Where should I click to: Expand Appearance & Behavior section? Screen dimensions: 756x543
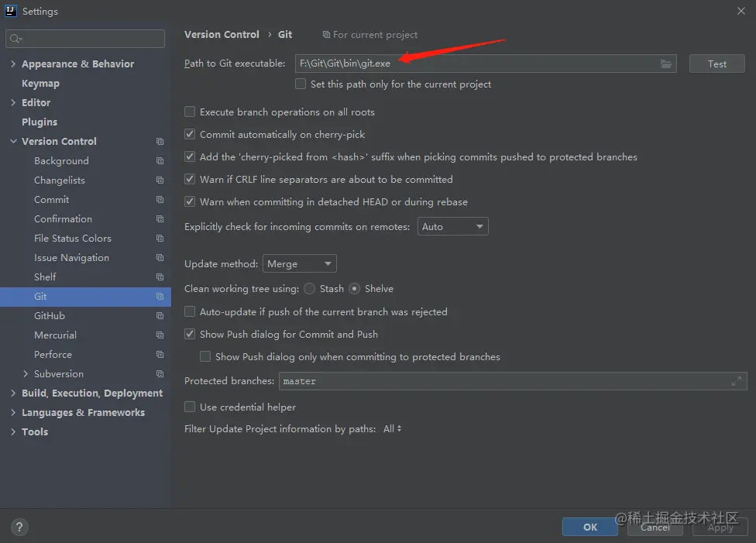click(13, 64)
